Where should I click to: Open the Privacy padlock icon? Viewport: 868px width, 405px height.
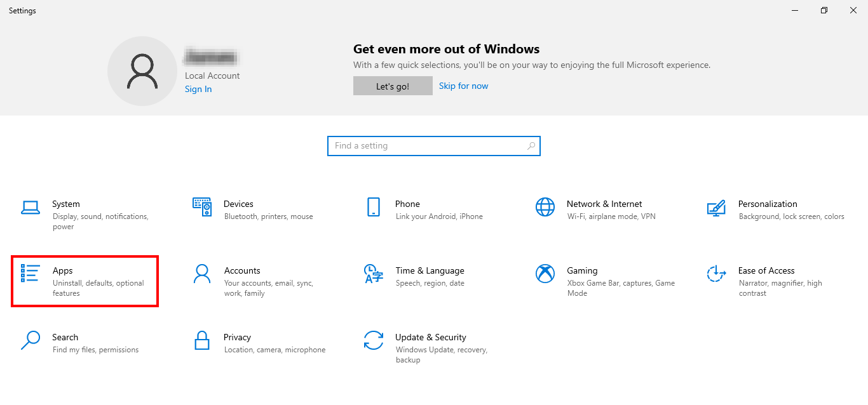[202, 340]
